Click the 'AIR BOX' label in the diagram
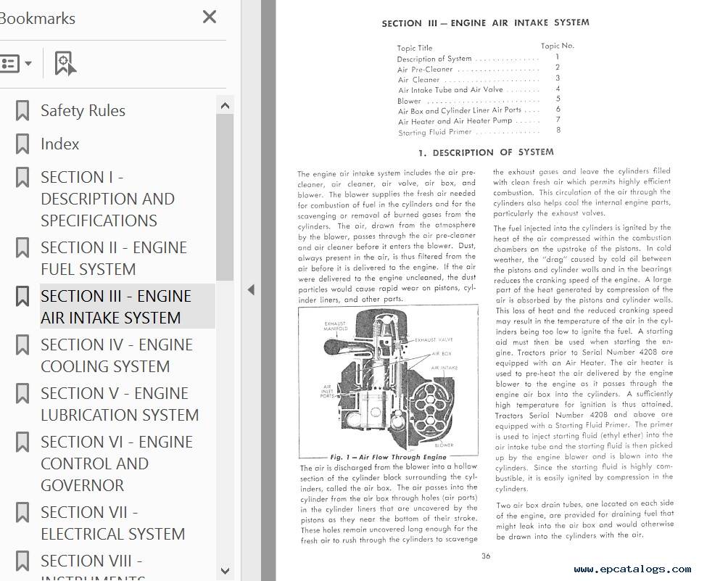The height and width of the screenshot is (581, 728). (442, 353)
